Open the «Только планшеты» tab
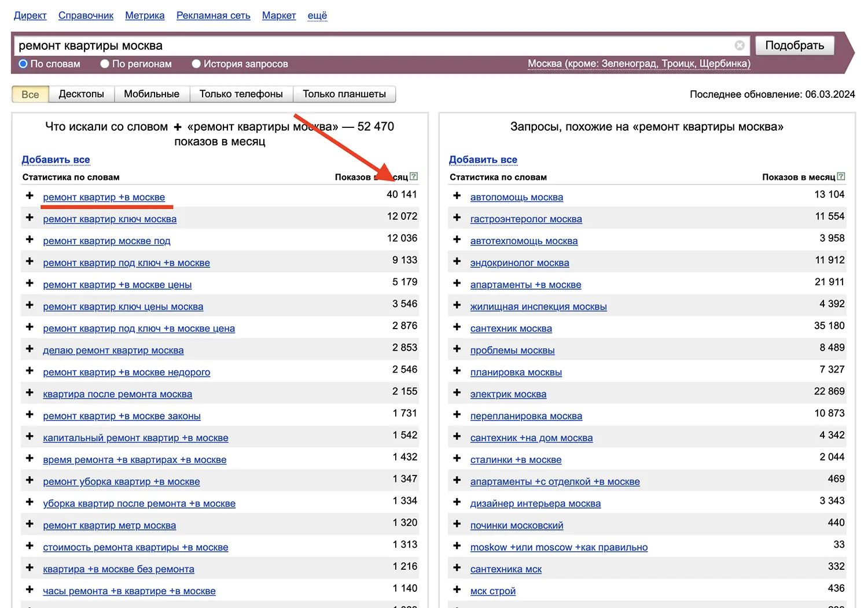 click(x=345, y=94)
